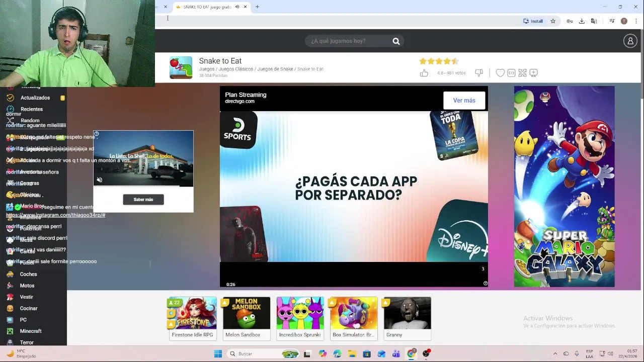This screenshot has height=362, width=644.
Task: Click the translate page icon
Action: [594, 21]
